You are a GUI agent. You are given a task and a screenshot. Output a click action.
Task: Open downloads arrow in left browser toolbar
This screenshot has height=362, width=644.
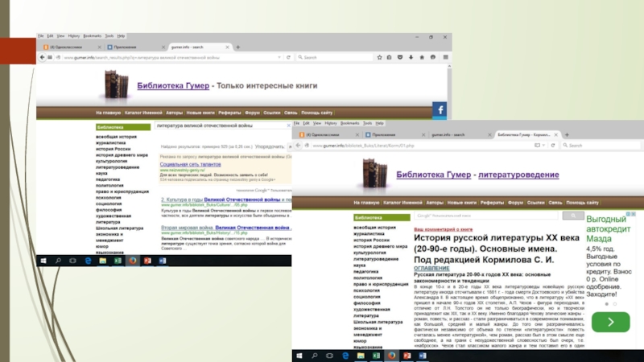411,57
